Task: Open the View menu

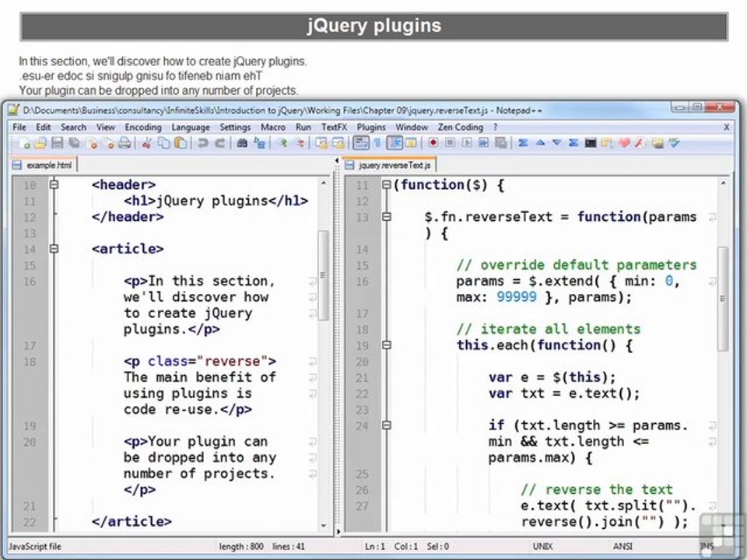Action: 105,127
